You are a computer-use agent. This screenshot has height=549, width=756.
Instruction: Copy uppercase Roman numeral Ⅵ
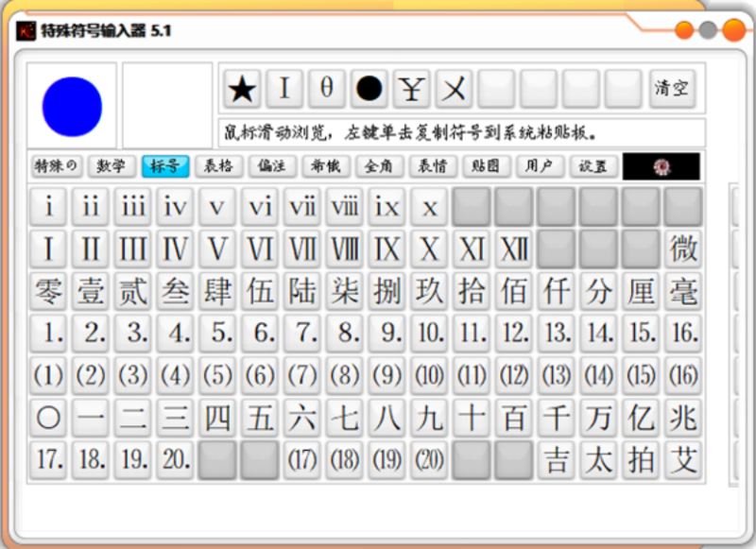(x=260, y=249)
